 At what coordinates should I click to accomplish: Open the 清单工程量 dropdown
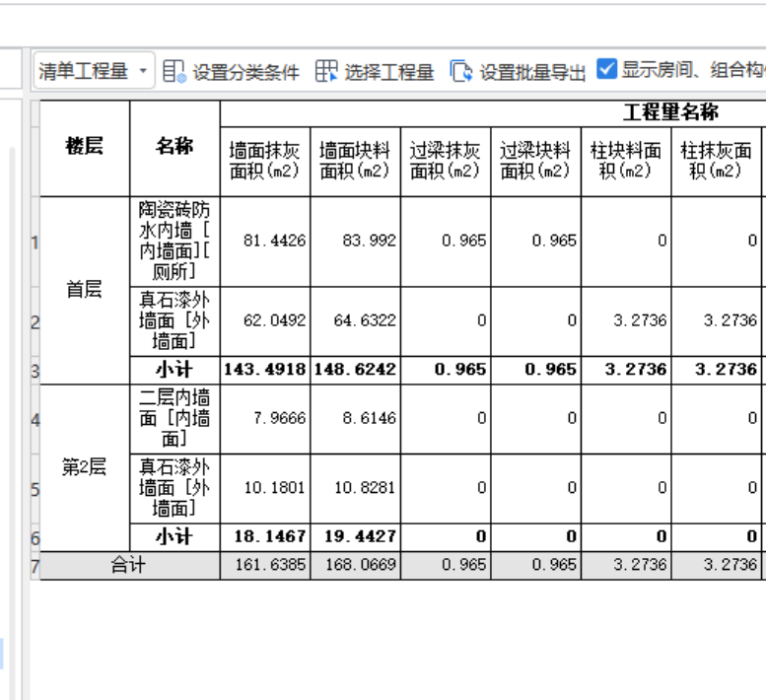[94, 71]
